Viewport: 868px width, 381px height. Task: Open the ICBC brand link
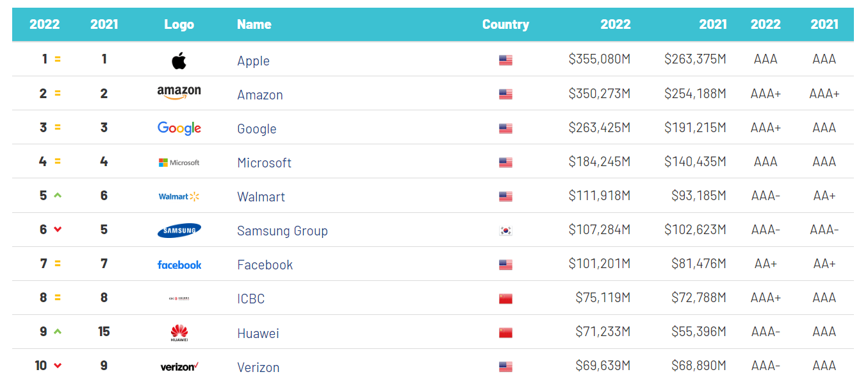[251, 299]
